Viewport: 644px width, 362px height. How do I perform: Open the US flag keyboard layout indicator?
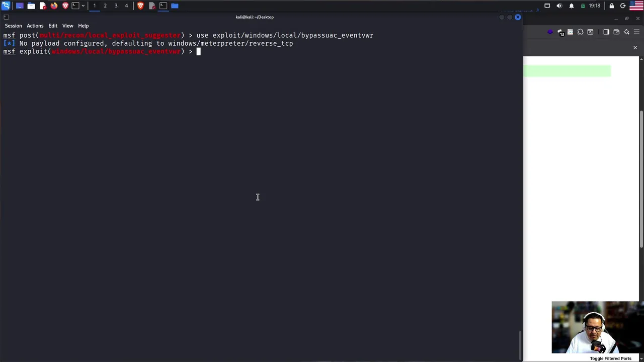point(636,6)
